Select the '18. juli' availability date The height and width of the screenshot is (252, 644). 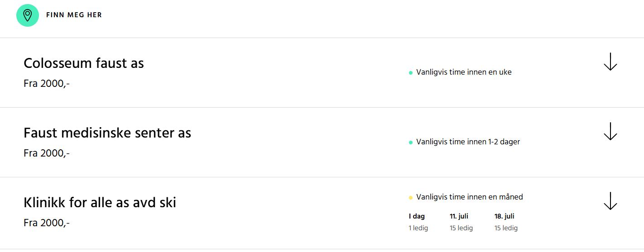click(x=504, y=216)
